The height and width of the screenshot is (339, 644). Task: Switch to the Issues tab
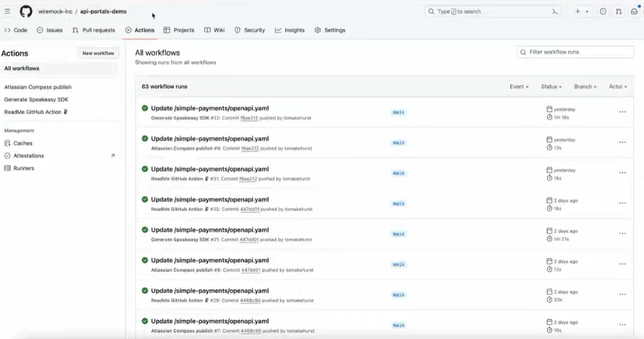(x=49, y=30)
